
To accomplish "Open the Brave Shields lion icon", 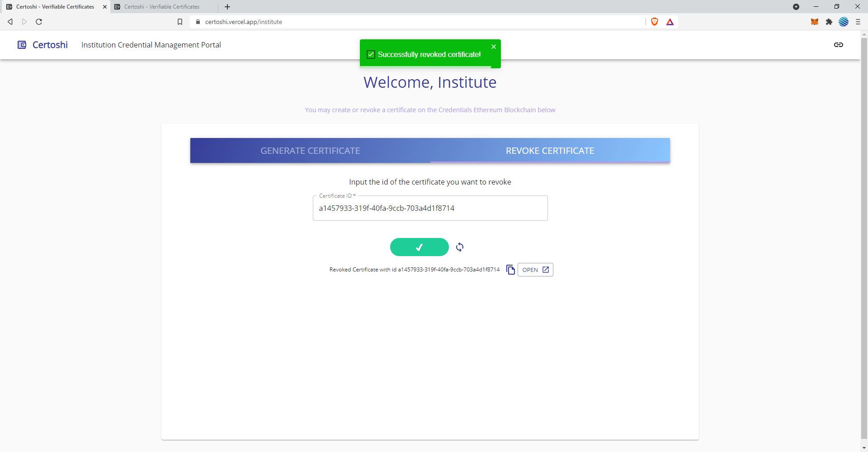I will click(654, 22).
